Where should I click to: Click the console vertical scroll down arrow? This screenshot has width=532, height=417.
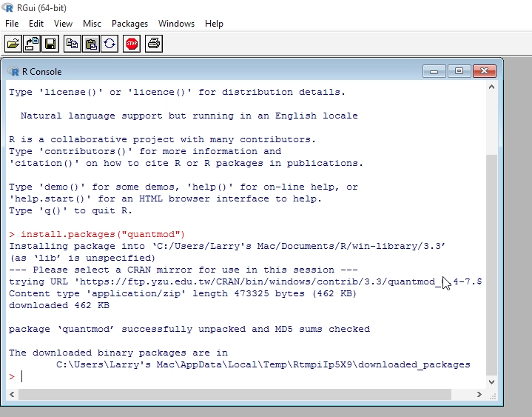pyautogui.click(x=491, y=381)
